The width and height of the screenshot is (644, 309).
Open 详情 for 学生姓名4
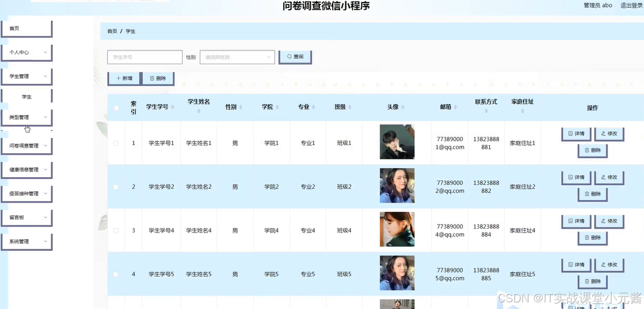tap(576, 221)
